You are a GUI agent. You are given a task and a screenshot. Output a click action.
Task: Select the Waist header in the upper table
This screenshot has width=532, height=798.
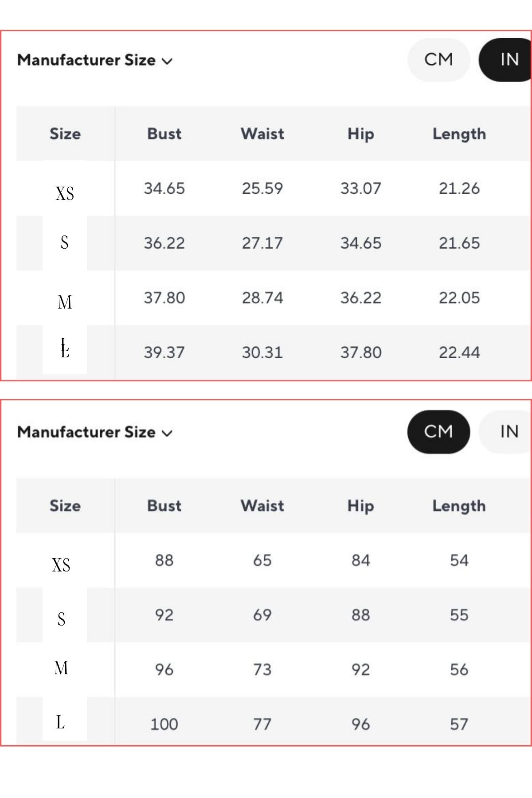pyautogui.click(x=262, y=134)
